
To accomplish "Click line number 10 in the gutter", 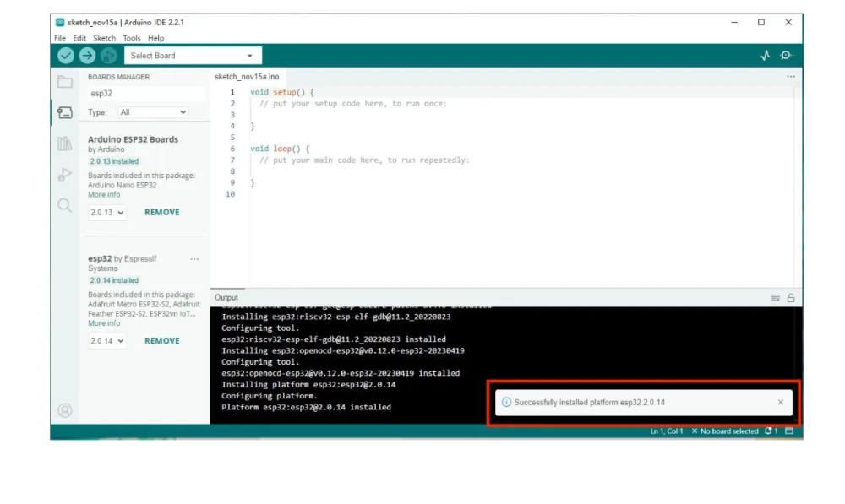I will pos(230,194).
